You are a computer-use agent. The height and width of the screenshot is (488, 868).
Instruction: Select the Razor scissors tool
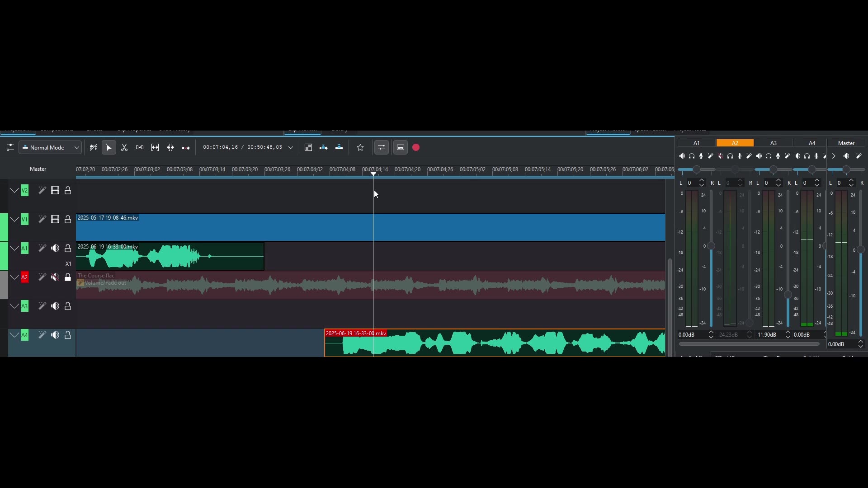click(x=124, y=147)
